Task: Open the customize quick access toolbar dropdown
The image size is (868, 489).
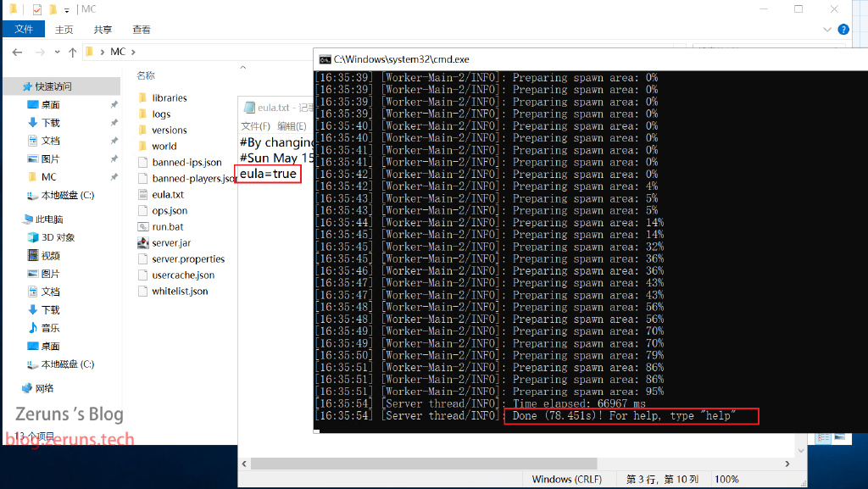Action: 66,10
